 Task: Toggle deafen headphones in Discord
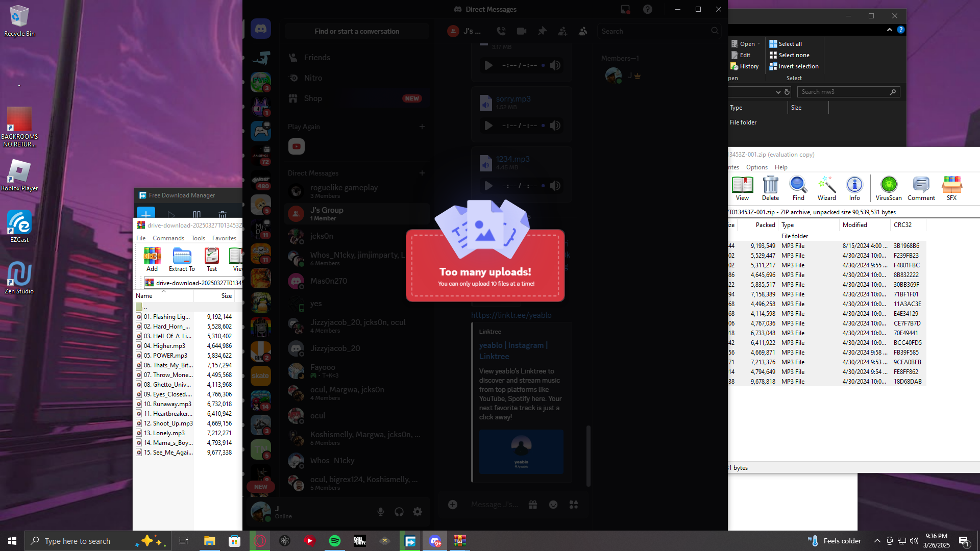pos(399,512)
